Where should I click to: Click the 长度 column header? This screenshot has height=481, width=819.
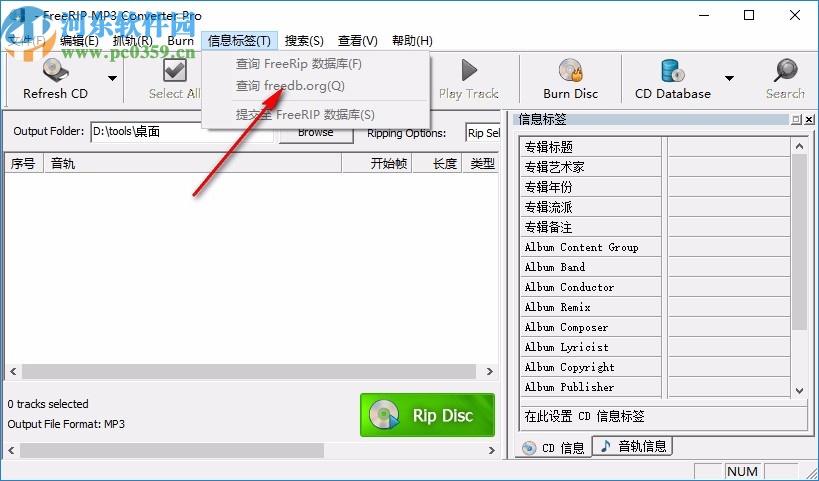click(x=437, y=163)
